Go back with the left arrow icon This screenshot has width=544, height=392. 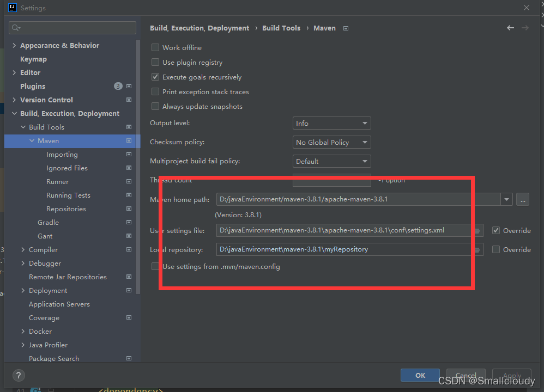click(510, 28)
